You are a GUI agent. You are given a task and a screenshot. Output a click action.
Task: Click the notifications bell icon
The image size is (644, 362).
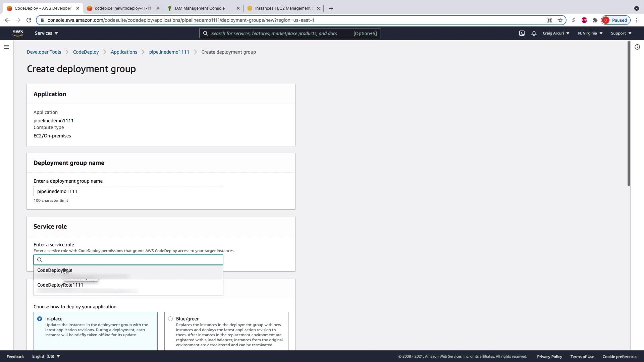(x=534, y=33)
